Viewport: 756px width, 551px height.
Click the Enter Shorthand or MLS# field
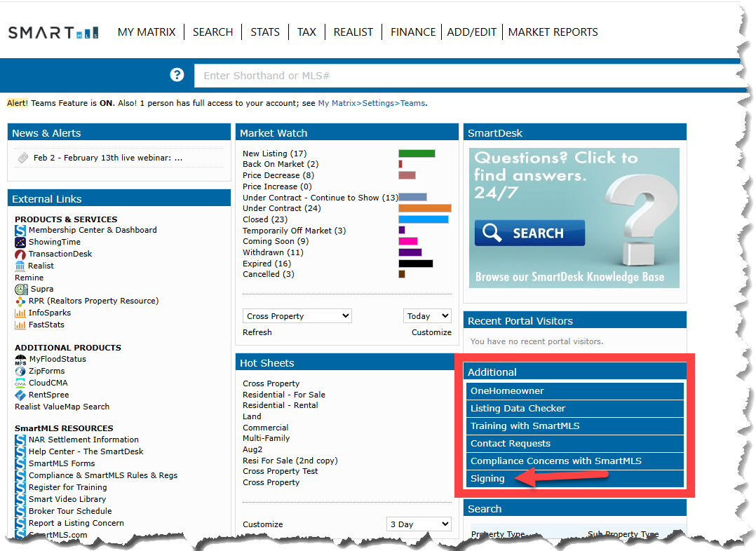click(463, 76)
